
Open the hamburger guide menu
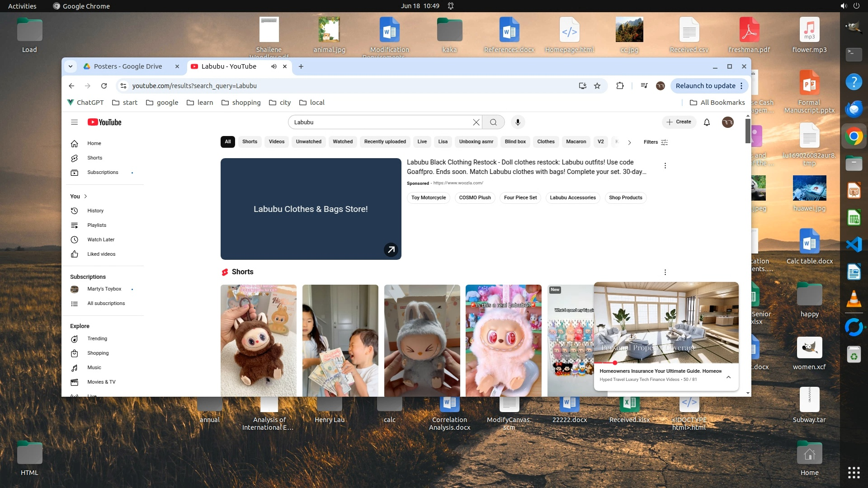[x=74, y=122]
